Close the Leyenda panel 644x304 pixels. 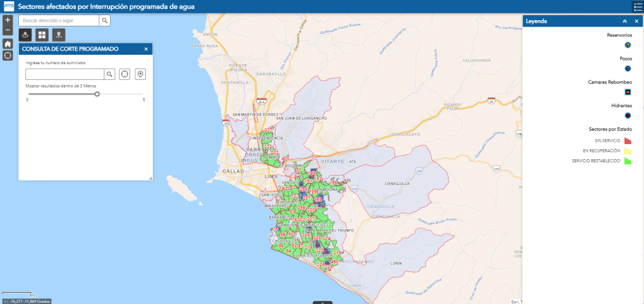(636, 21)
